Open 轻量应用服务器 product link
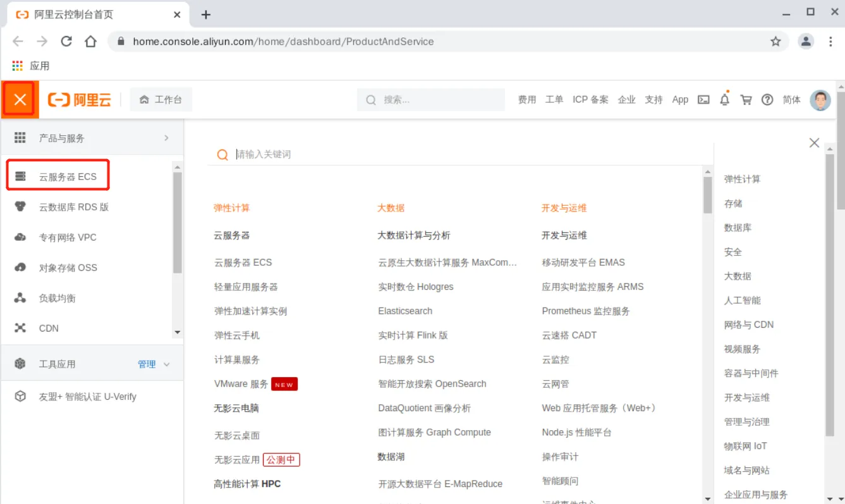The width and height of the screenshot is (845, 504). tap(246, 287)
